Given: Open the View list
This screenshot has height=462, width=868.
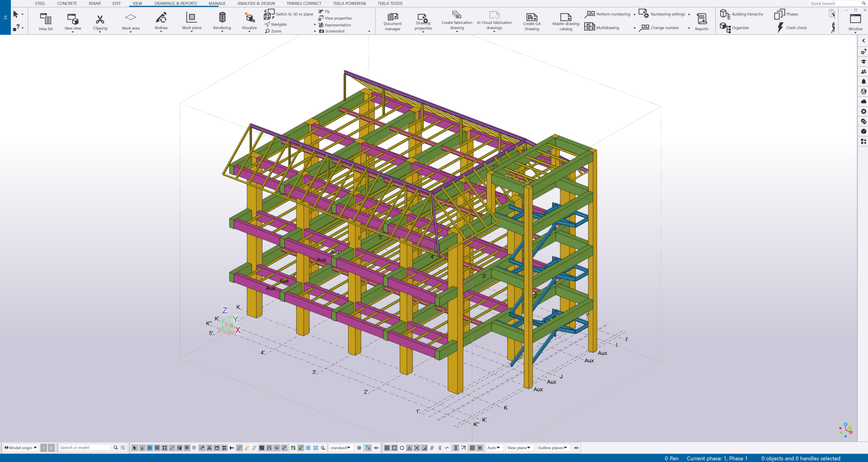Looking at the screenshot, I should 46,22.
